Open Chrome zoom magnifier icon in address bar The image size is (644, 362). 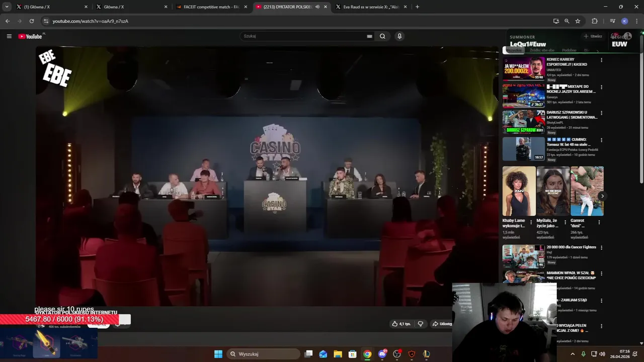click(567, 21)
